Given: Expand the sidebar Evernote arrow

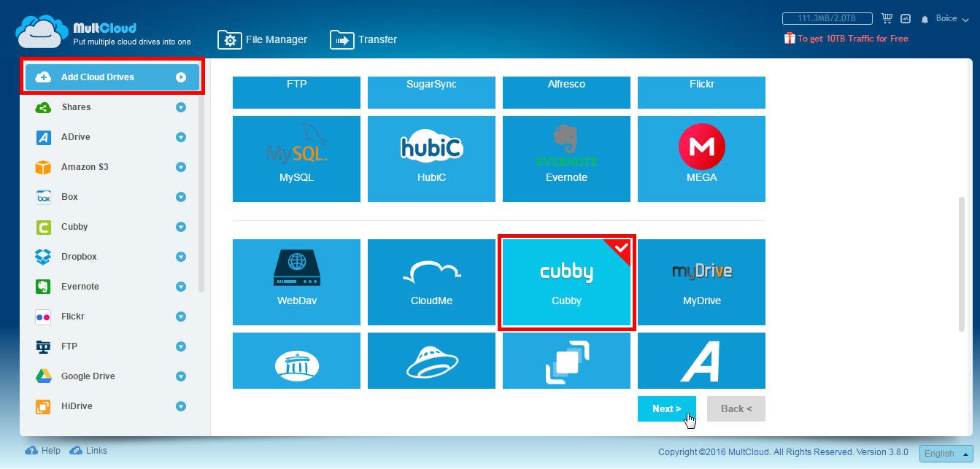Looking at the screenshot, I should click(181, 287).
